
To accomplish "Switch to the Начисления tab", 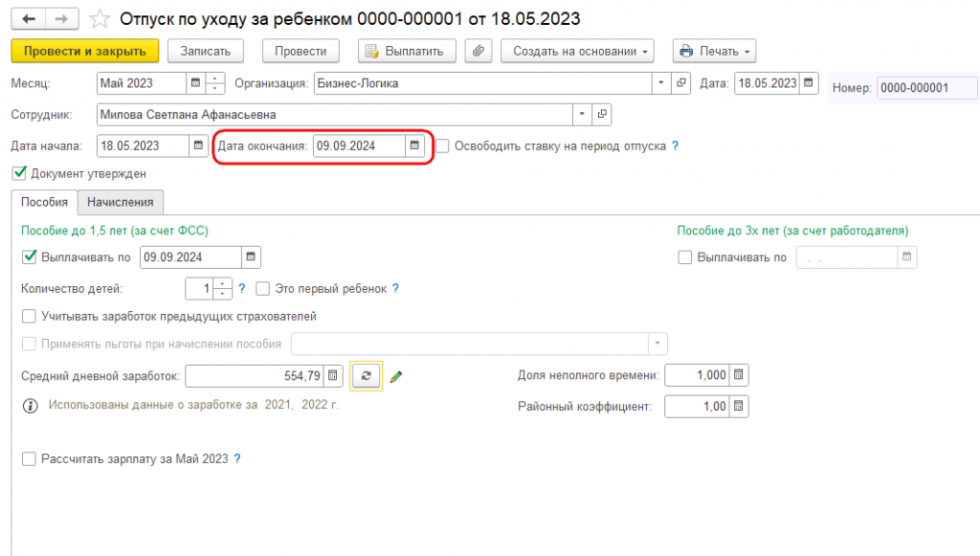I will coord(121,203).
